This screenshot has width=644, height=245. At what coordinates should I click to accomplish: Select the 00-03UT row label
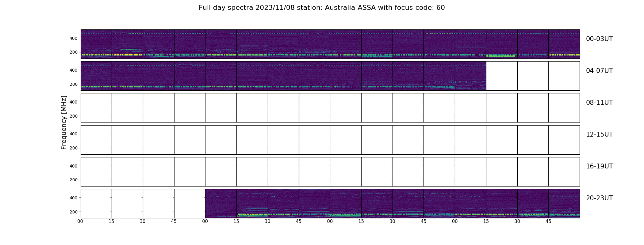tap(599, 39)
